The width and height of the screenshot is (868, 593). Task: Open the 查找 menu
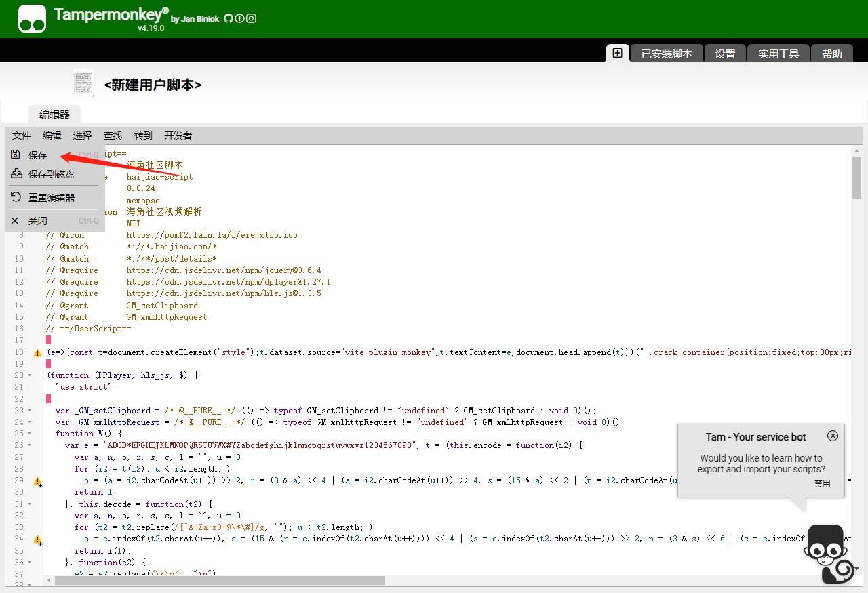(x=113, y=136)
